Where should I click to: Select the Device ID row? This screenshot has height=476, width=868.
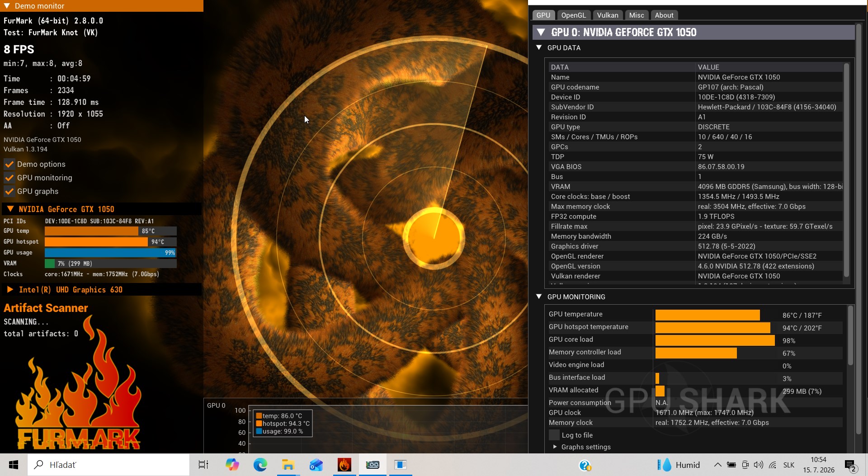tap(695, 97)
